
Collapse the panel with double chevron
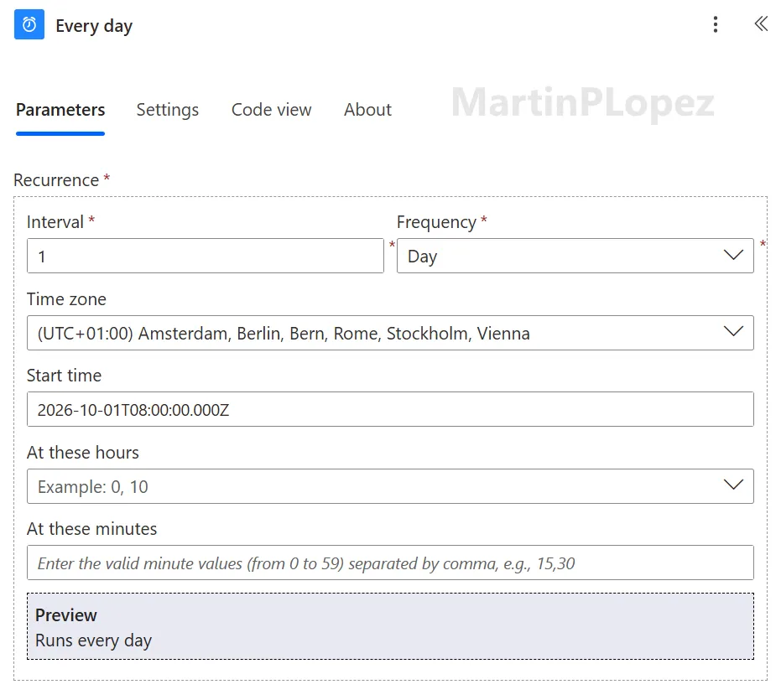(761, 24)
